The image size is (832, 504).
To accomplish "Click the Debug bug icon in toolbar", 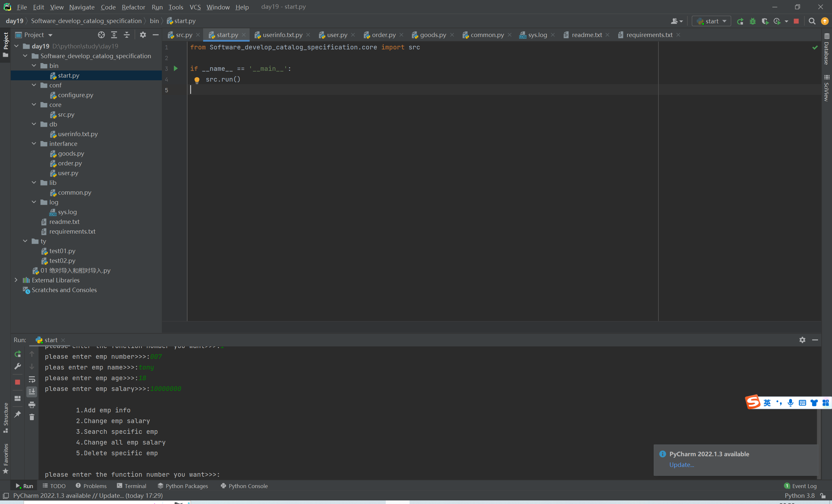I will [753, 21].
